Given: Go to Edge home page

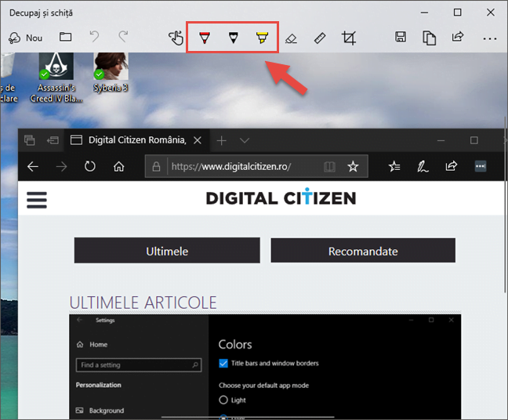Looking at the screenshot, I should click(x=119, y=166).
